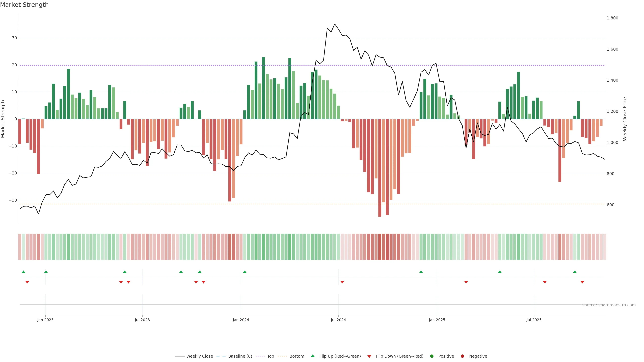Click the rightmost red Flip Down triangle marker
Screen dimensions: 644x362
click(582, 282)
